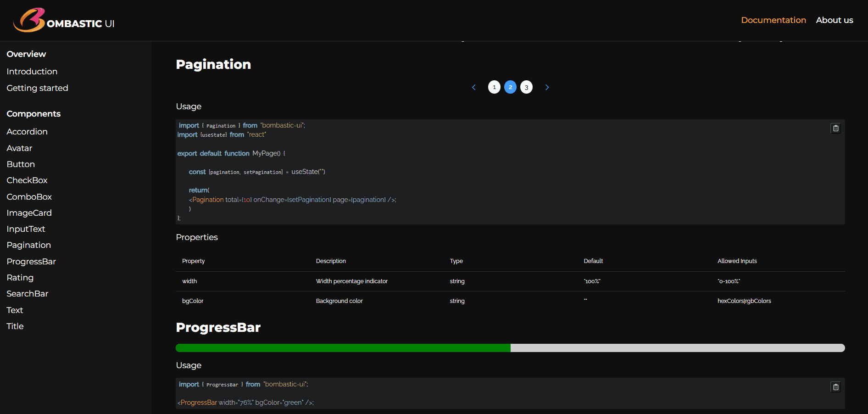Select the Accordion component docs
Image resolution: width=868 pixels, height=414 pixels.
pos(27,132)
